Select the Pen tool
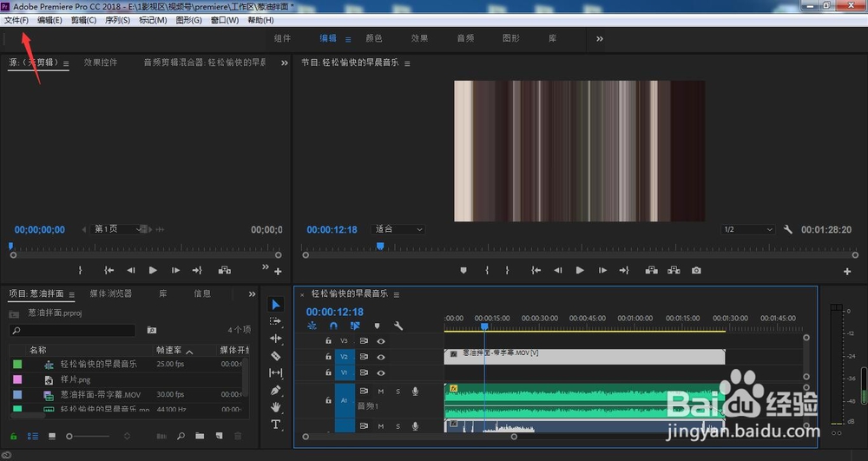The image size is (868, 461). click(x=276, y=390)
